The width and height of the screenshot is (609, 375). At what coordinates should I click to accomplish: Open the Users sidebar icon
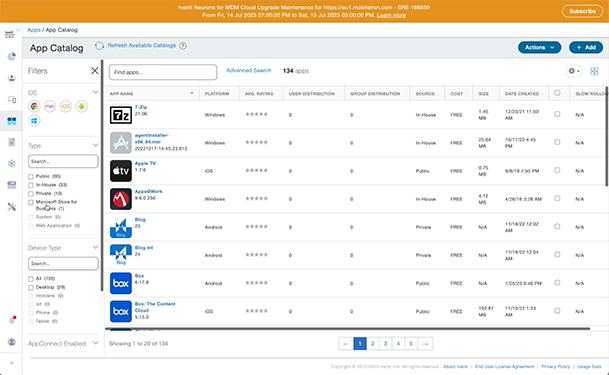(12, 78)
